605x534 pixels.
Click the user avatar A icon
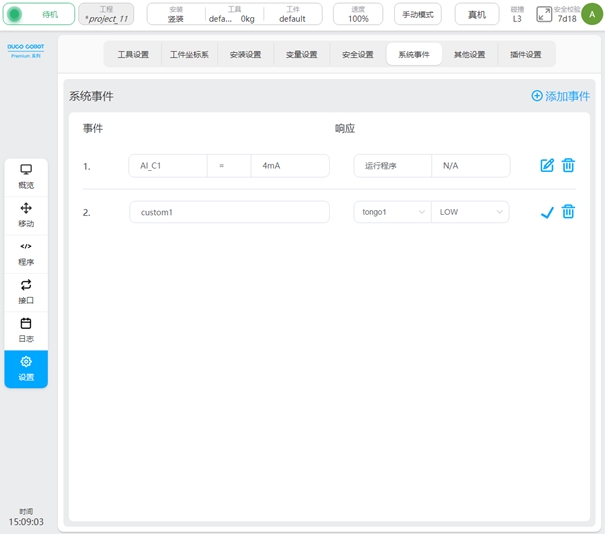(592, 14)
